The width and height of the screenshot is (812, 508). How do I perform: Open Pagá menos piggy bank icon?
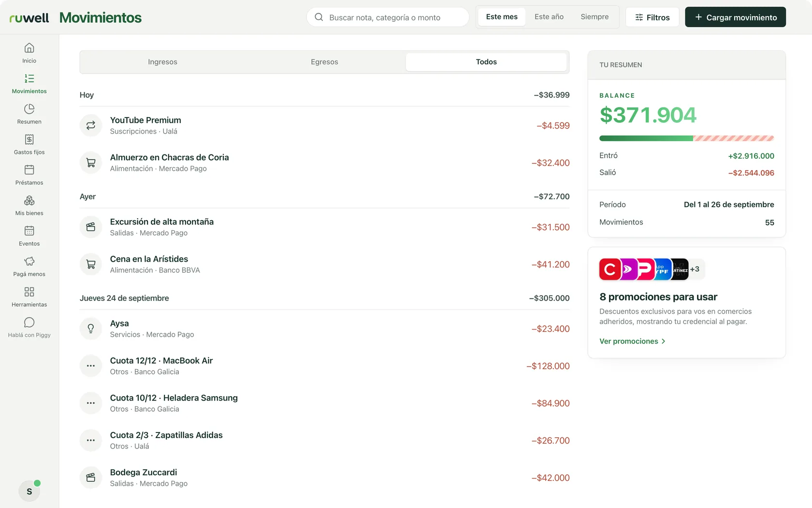(29, 261)
